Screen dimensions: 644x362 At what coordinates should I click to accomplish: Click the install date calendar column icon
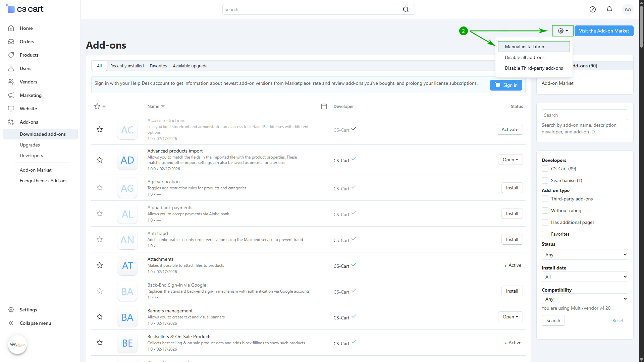point(324,106)
